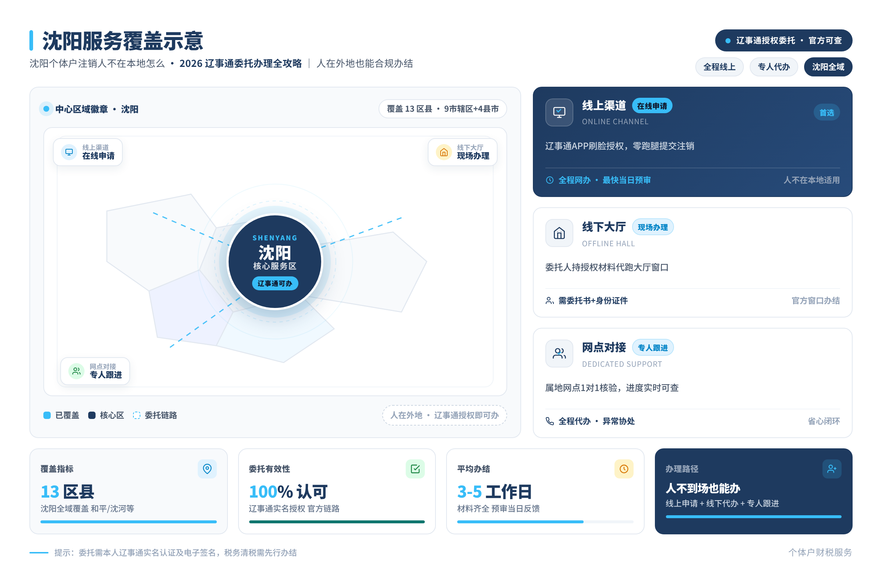Select the 专人代办 pill tab
This screenshot has height=588, width=882.
(774, 67)
